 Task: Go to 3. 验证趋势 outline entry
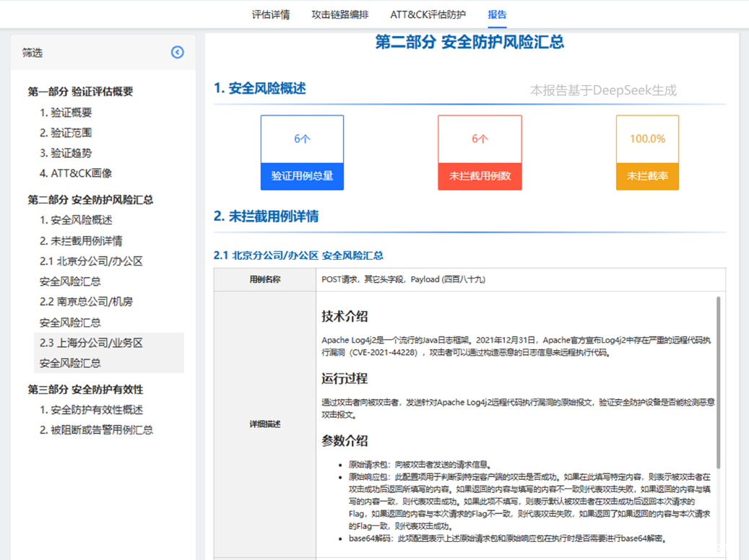click(66, 153)
